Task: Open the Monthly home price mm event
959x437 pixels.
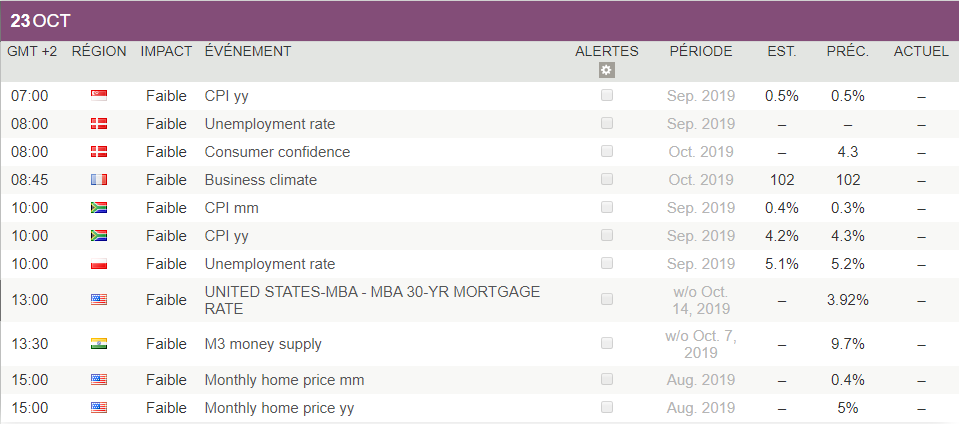Action: tap(284, 380)
